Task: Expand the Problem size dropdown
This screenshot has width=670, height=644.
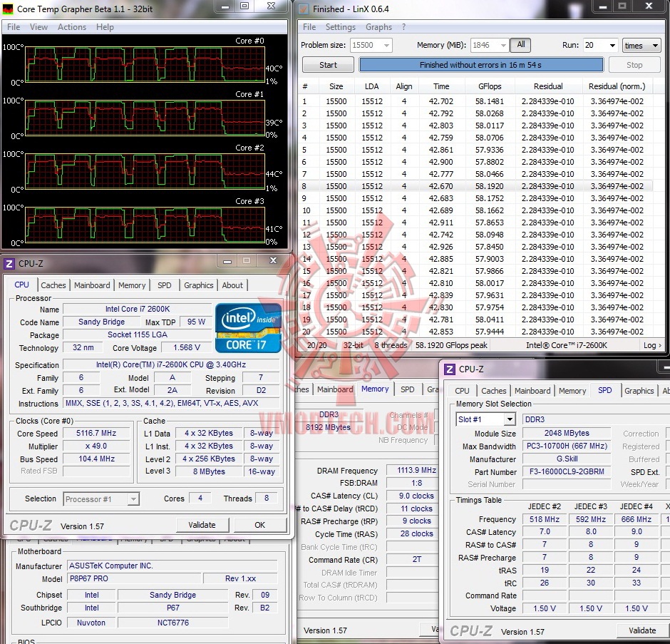Action: click(386, 45)
